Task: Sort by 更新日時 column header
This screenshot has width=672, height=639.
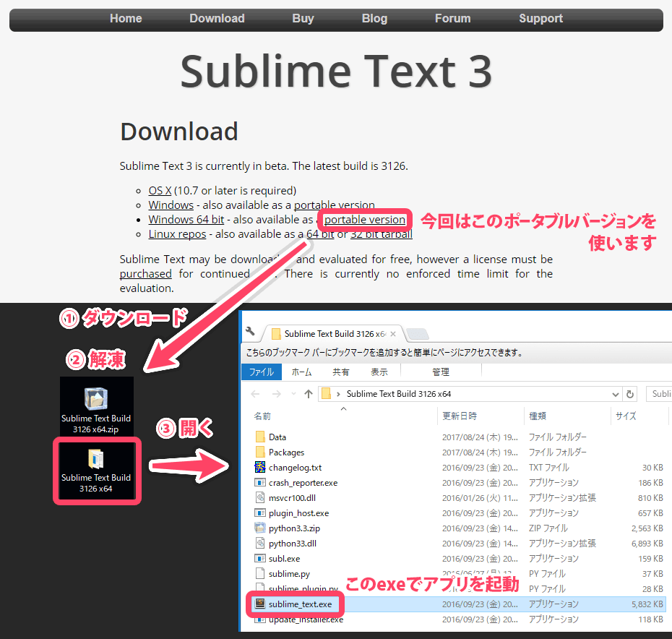Action: [460, 416]
